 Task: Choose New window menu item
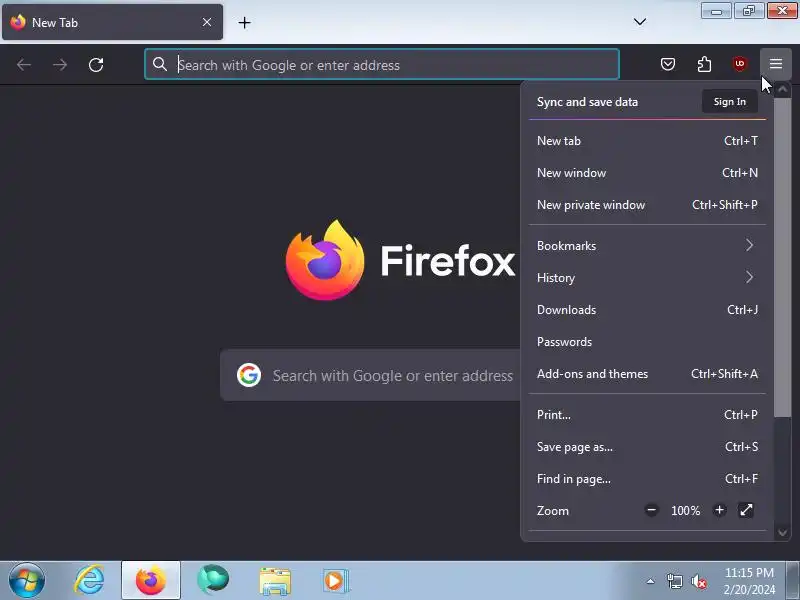(x=647, y=173)
